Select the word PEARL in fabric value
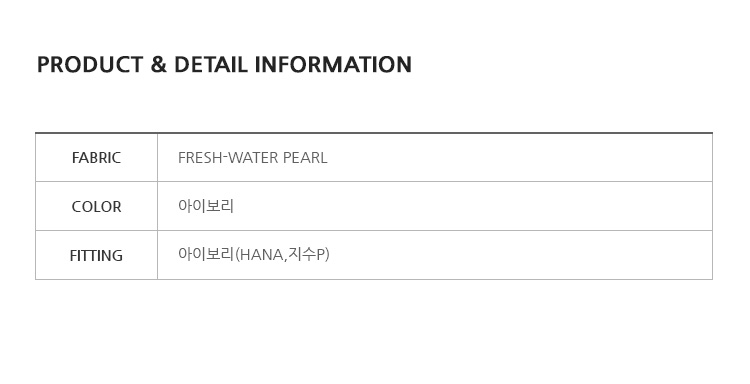 (x=305, y=158)
